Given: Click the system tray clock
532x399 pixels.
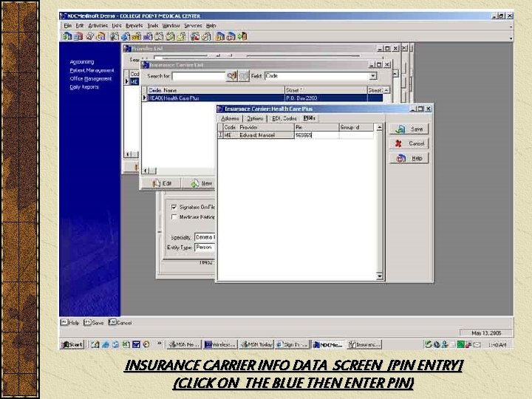Looking at the screenshot, I should click(x=497, y=345).
